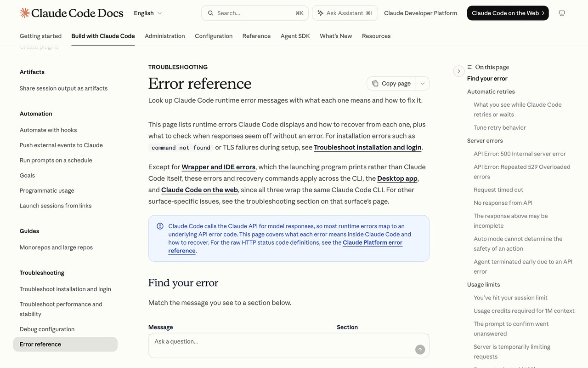The width and height of the screenshot is (588, 368).
Task: Open the Claude Platform error reference link
Action: (x=285, y=247)
